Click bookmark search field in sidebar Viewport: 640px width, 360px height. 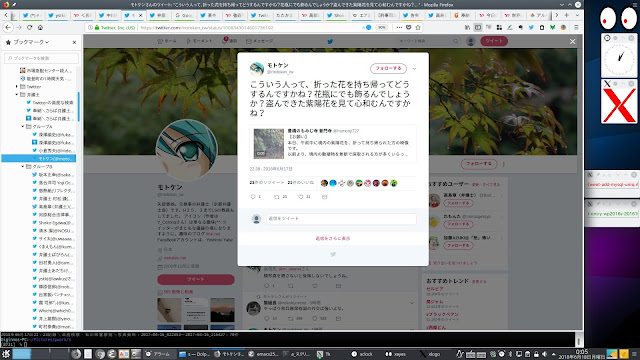coord(41,58)
